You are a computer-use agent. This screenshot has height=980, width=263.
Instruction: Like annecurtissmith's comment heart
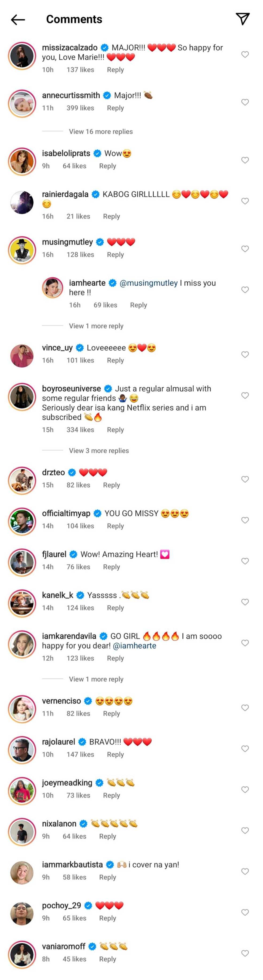pyautogui.click(x=245, y=102)
